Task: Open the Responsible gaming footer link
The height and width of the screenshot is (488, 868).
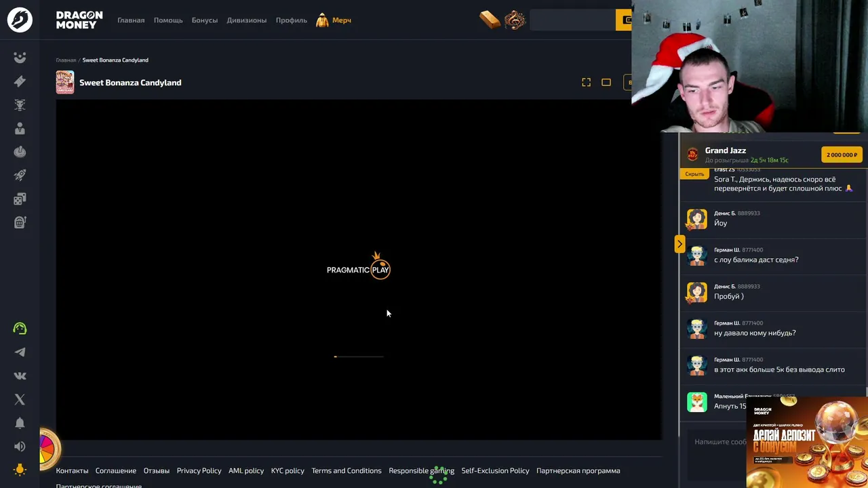Action: [421, 470]
